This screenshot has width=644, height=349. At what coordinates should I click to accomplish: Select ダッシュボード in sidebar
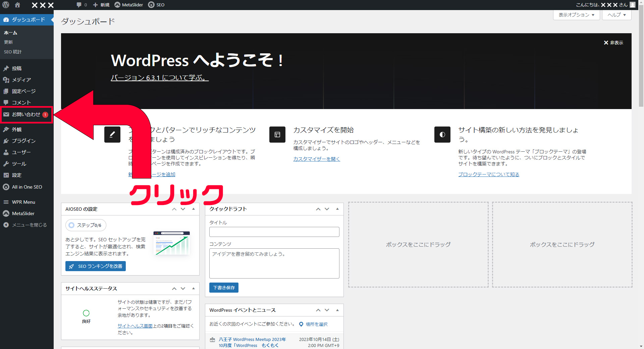[27, 19]
